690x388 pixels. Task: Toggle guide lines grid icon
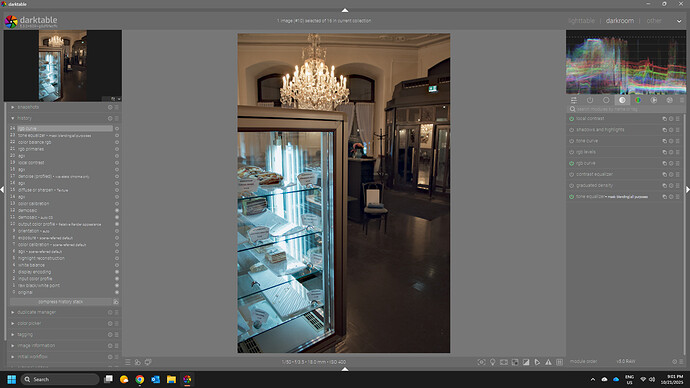(559, 362)
